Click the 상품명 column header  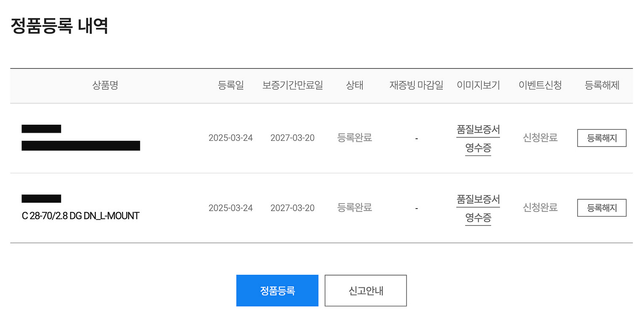tap(105, 86)
